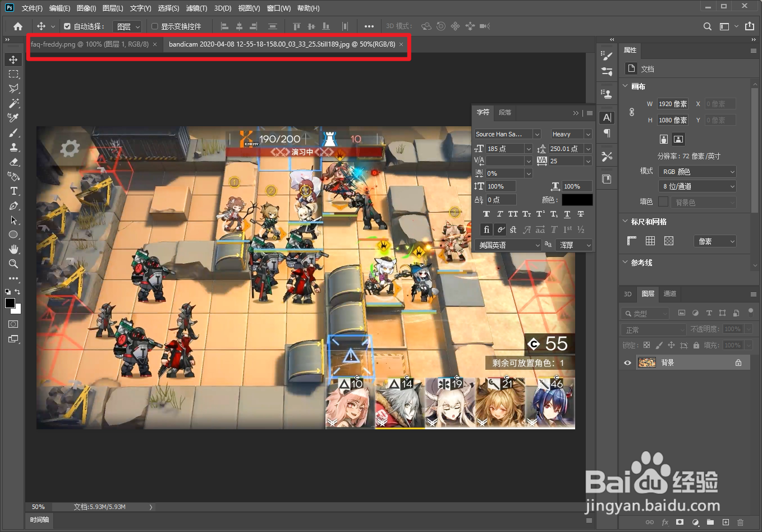Open the Auto-Select 图层 dropdown

point(127,26)
